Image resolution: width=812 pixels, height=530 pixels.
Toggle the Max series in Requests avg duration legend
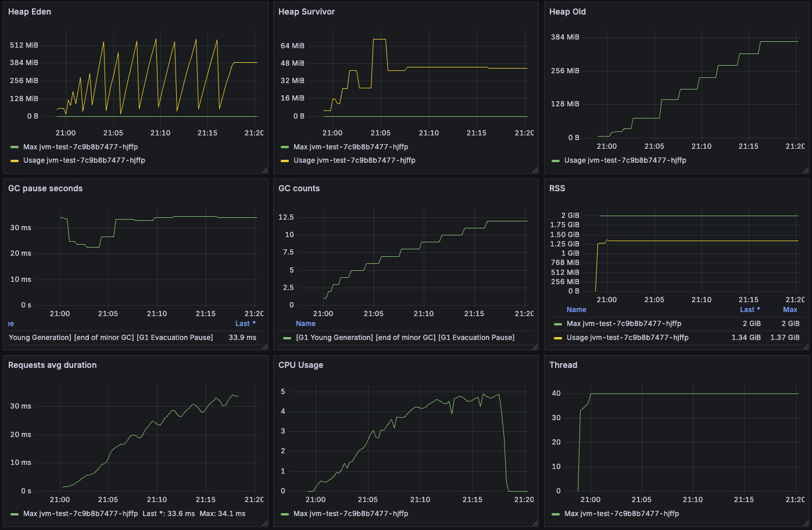(x=80, y=514)
